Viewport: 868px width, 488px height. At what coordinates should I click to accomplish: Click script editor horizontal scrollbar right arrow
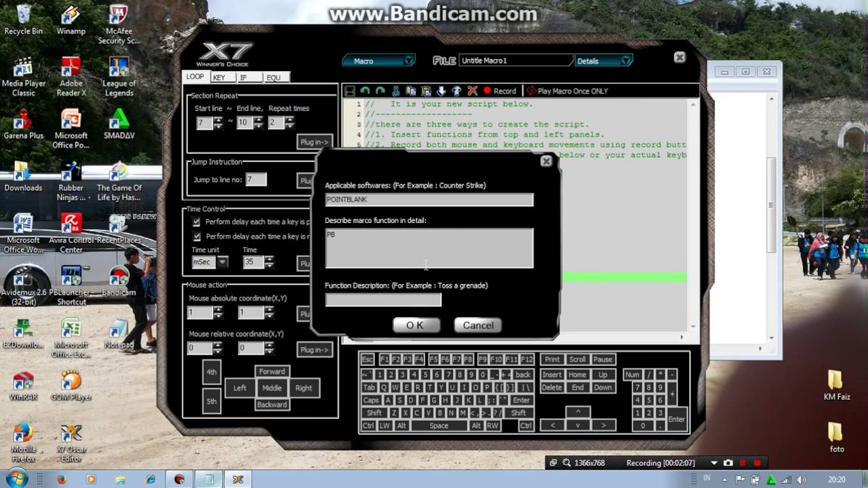pos(682,337)
